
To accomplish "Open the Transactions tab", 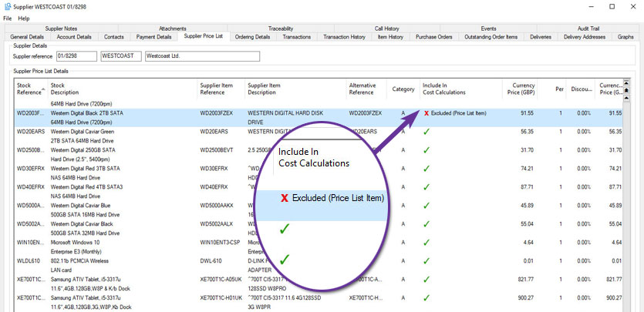I will pyautogui.click(x=296, y=37).
